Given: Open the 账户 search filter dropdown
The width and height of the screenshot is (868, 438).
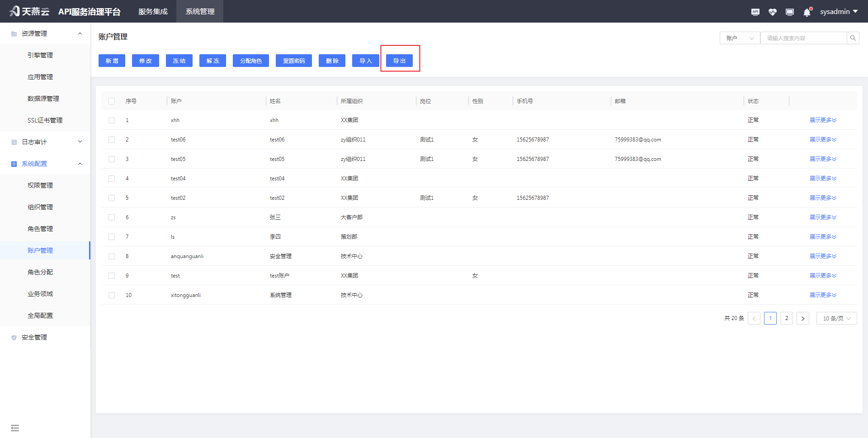Looking at the screenshot, I should tap(740, 38).
